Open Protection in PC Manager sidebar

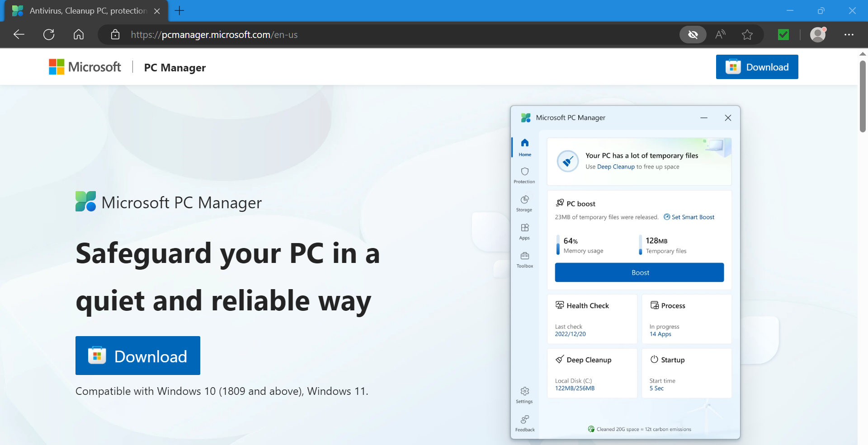pyautogui.click(x=524, y=175)
